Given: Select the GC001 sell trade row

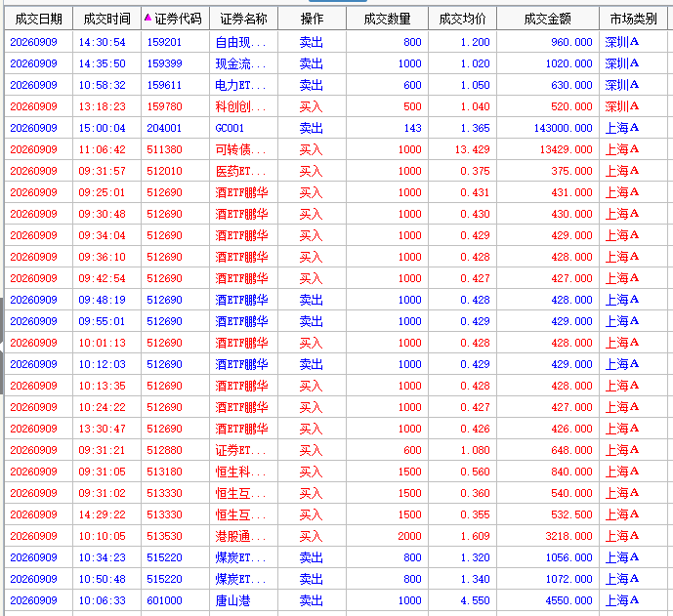Looking at the screenshot, I should 336,128.
